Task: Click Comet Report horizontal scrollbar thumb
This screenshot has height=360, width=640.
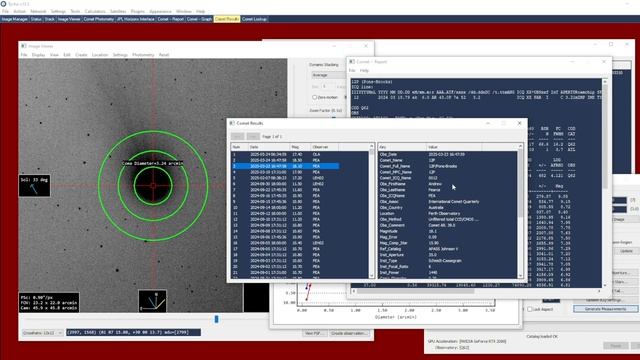Action: (416, 291)
